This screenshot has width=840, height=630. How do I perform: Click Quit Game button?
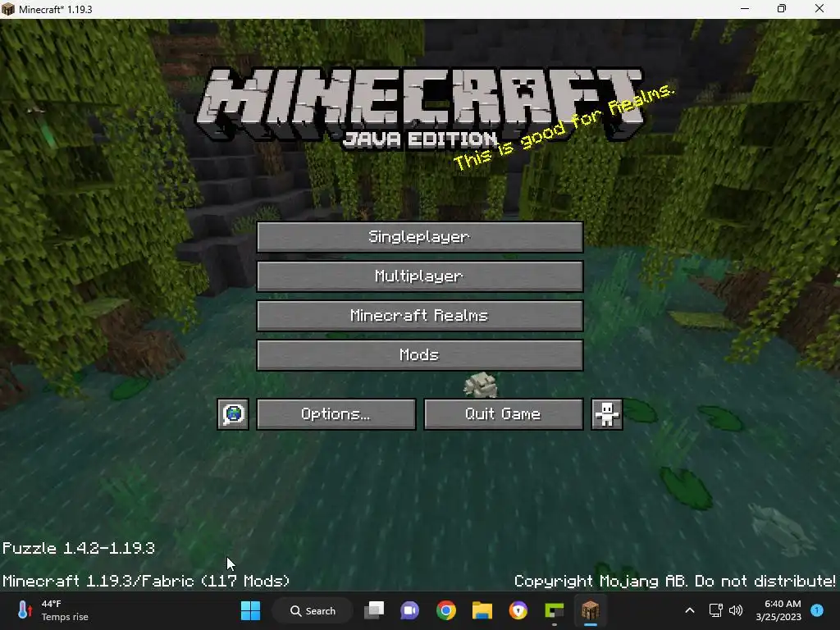pyautogui.click(x=503, y=414)
